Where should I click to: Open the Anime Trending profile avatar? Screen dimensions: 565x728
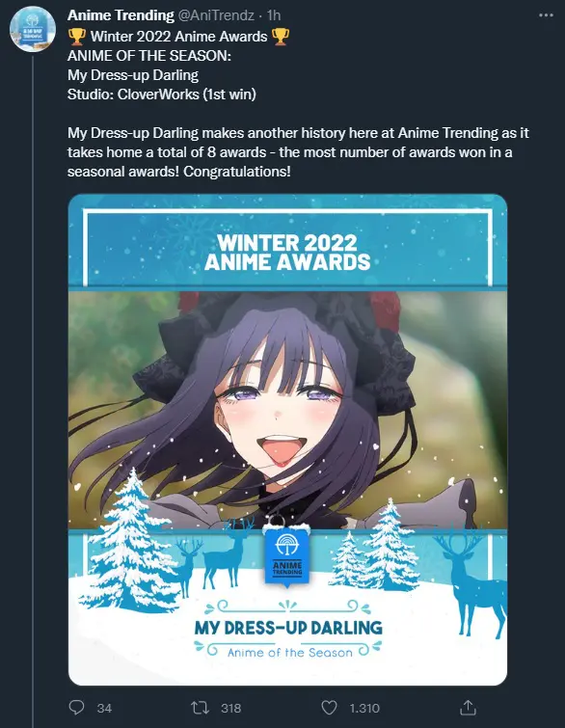point(33,29)
